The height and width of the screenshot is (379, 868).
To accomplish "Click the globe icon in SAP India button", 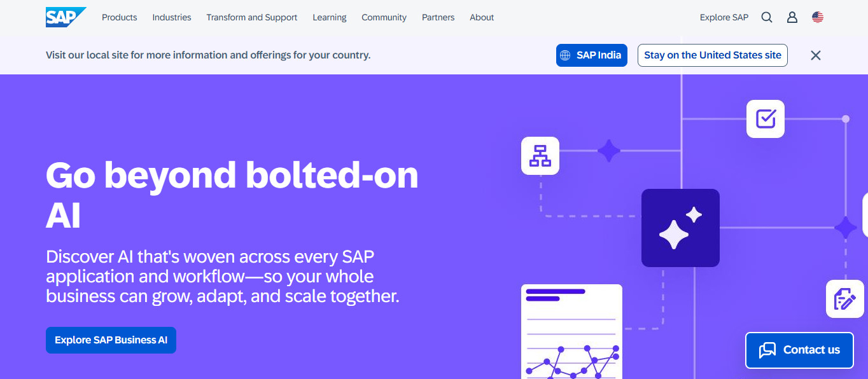I will (x=565, y=55).
